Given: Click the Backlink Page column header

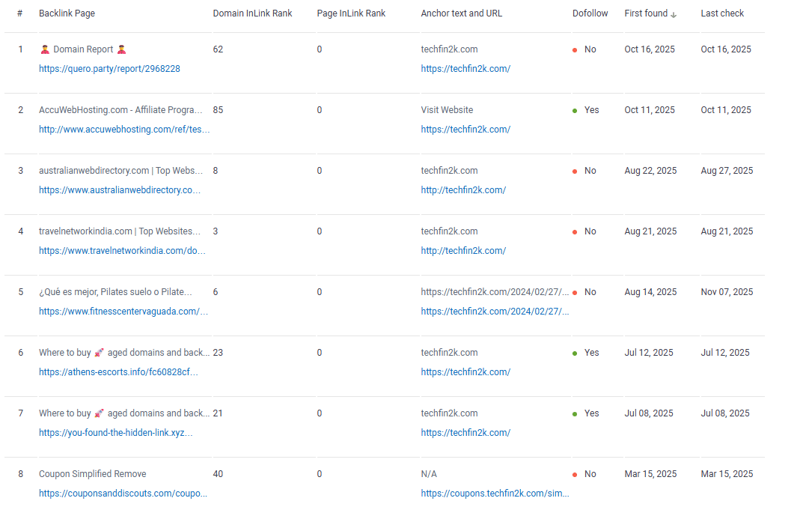Looking at the screenshot, I should [67, 13].
